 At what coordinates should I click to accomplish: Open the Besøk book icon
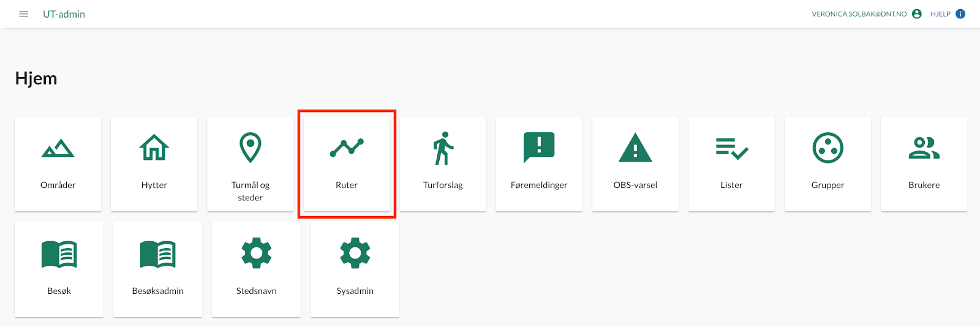(x=59, y=254)
